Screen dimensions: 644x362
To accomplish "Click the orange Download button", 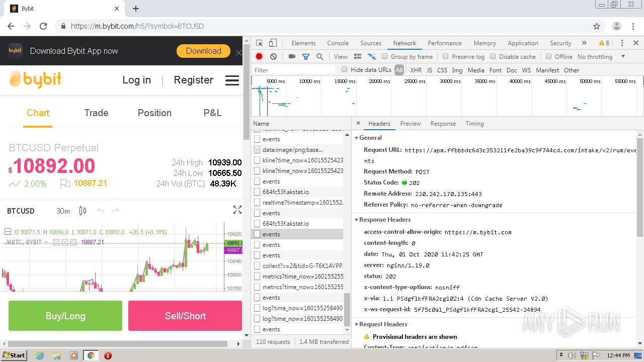I will pyautogui.click(x=203, y=51).
